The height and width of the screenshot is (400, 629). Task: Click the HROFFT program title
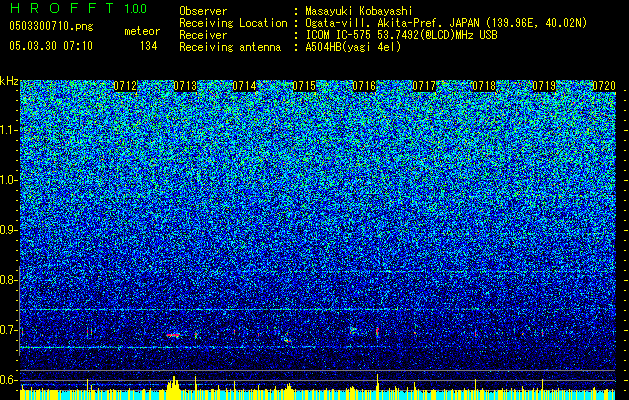point(62,8)
